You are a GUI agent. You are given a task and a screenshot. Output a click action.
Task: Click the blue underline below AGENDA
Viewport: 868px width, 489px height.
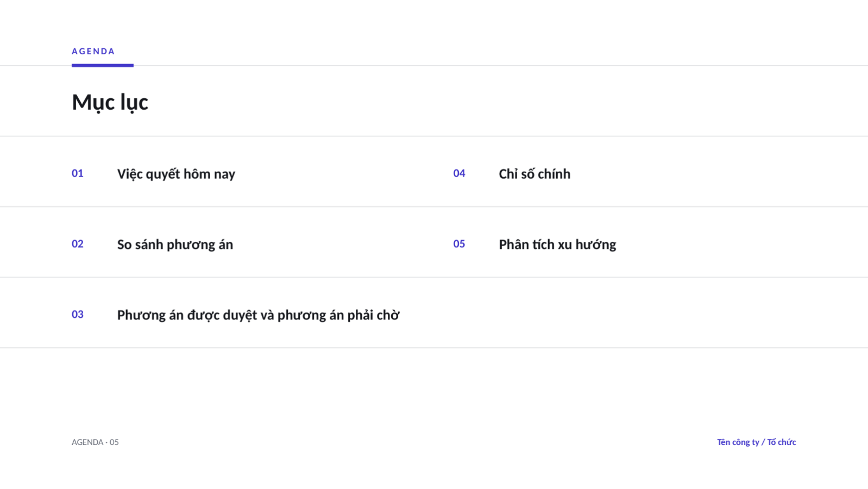pos(103,65)
